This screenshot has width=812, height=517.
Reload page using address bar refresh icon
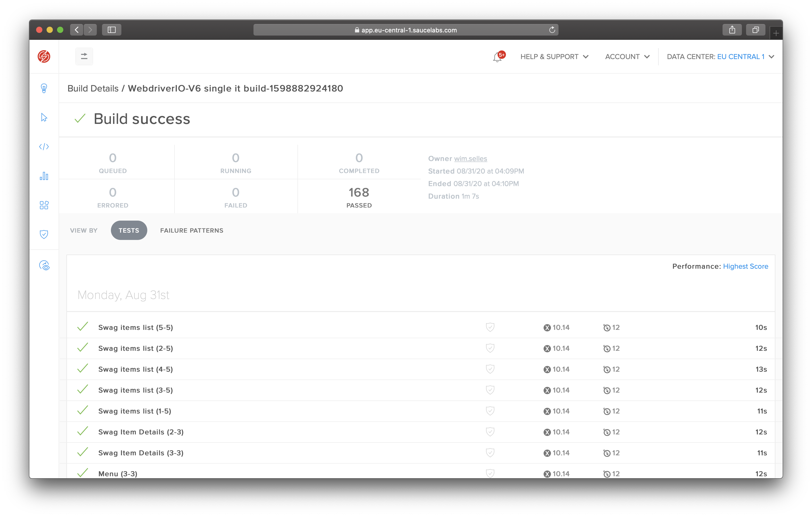pos(552,30)
